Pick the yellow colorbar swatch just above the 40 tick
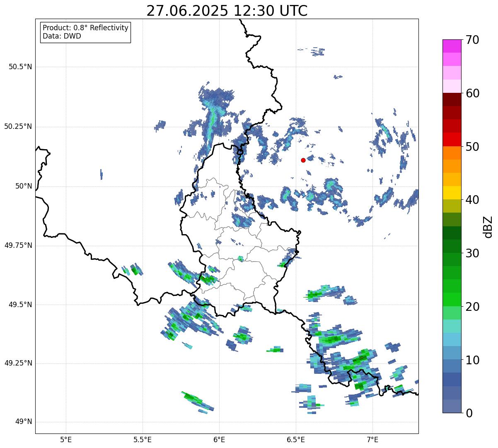Viewport: 498px width, 448px height. [x=452, y=193]
